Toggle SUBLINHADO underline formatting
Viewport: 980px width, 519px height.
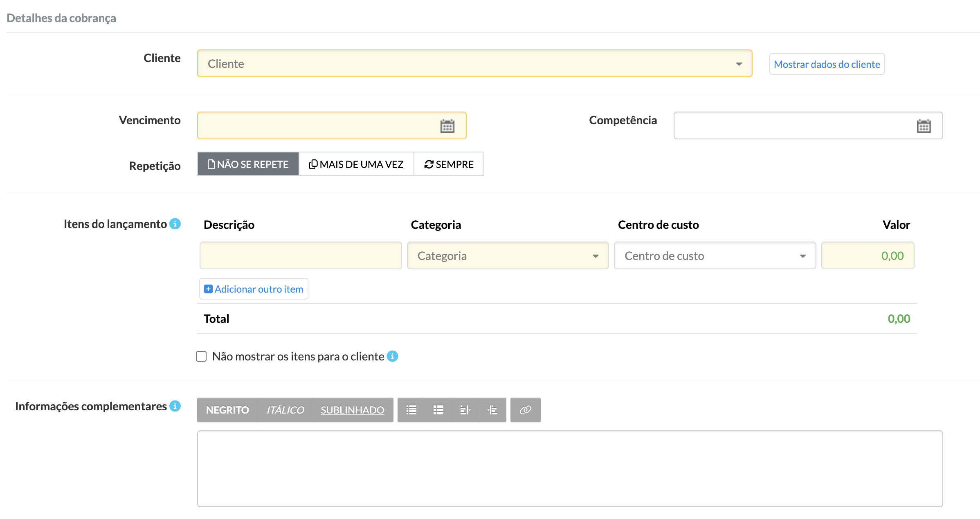[352, 410]
